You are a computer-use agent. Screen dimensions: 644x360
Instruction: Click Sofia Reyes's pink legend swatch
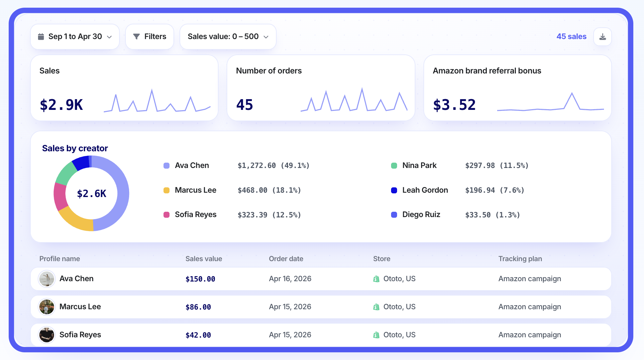point(167,215)
